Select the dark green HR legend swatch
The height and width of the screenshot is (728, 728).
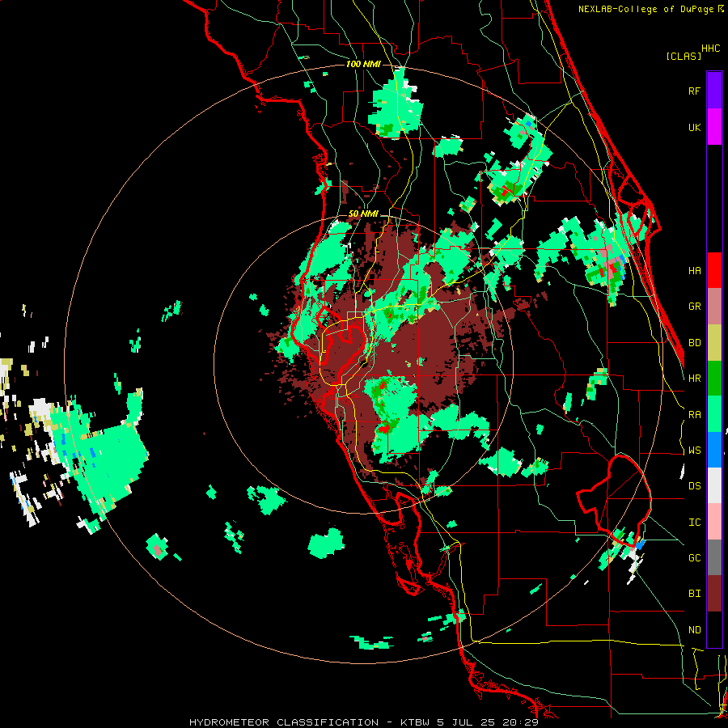pyautogui.click(x=714, y=379)
